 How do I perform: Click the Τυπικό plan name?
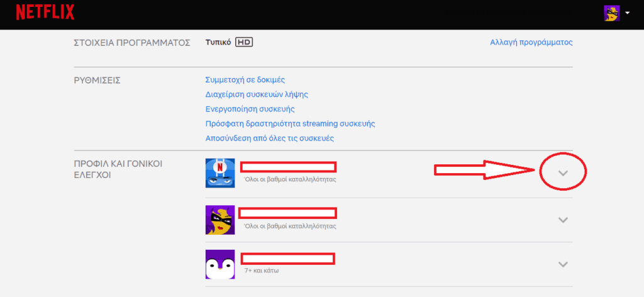pos(218,42)
